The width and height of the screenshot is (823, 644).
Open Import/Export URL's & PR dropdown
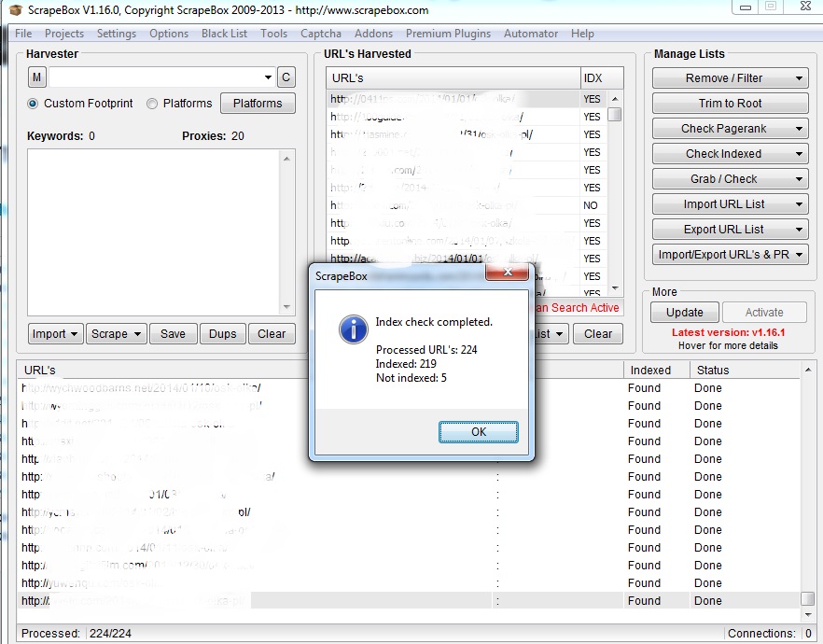pos(730,255)
